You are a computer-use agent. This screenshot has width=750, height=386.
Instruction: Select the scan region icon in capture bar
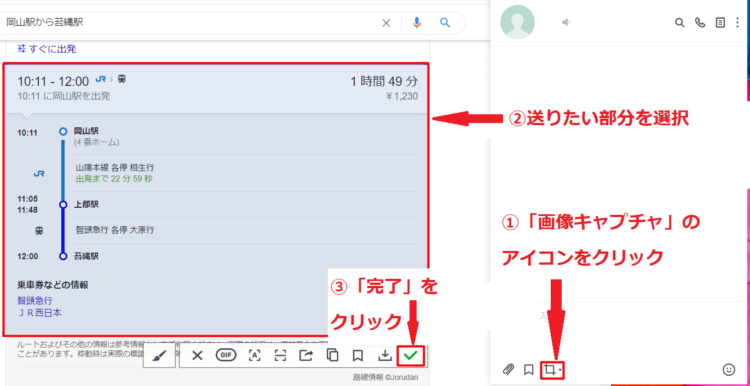click(x=280, y=355)
